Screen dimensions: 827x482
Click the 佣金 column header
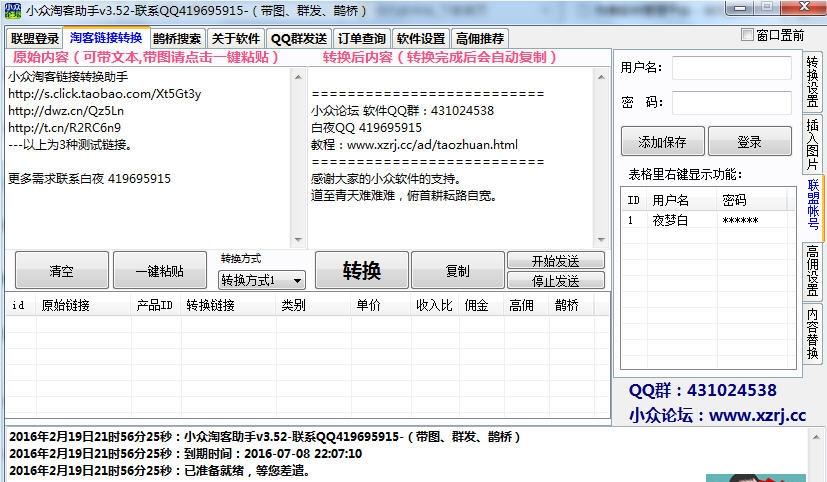481,305
